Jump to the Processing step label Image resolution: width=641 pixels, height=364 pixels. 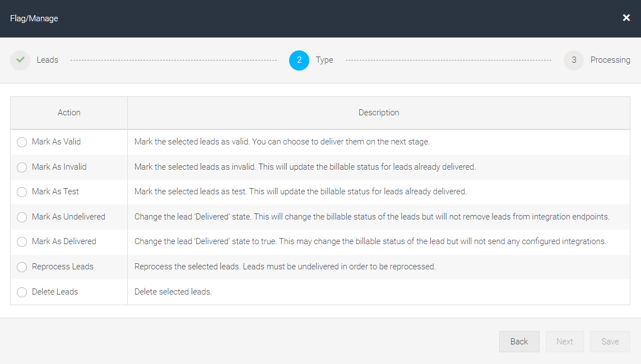click(610, 60)
